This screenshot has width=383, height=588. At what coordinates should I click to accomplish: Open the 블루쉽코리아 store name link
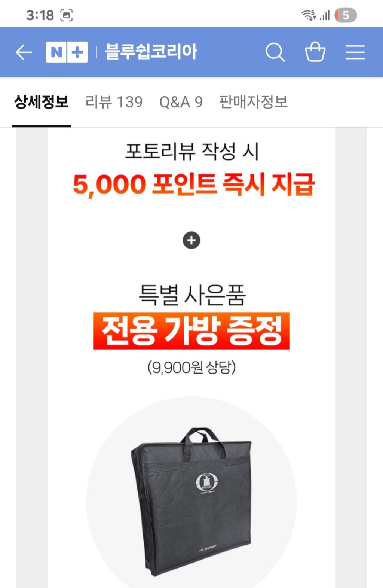point(151,52)
